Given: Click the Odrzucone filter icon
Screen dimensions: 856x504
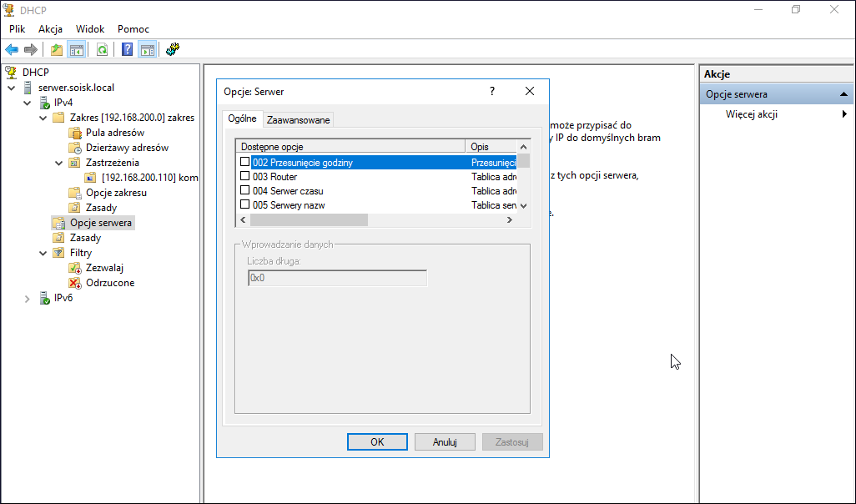Looking at the screenshot, I should point(75,283).
